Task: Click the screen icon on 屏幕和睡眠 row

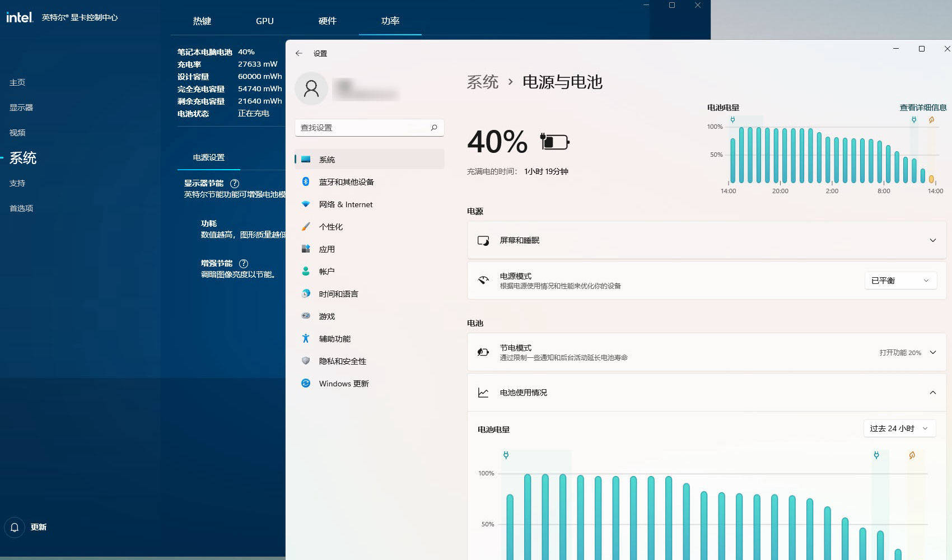Action: (483, 240)
